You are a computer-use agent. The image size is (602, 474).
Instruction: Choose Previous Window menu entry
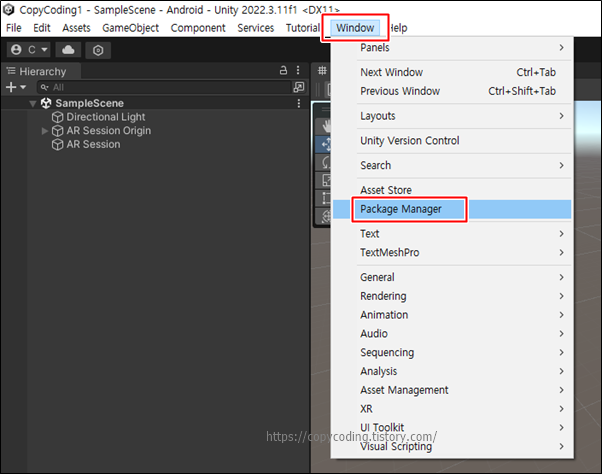452,91
